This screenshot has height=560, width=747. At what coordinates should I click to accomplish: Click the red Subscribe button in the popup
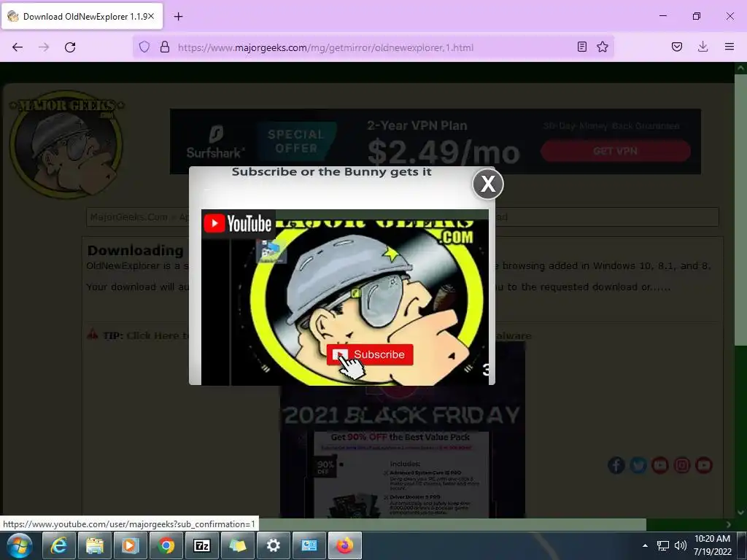pyautogui.click(x=370, y=354)
